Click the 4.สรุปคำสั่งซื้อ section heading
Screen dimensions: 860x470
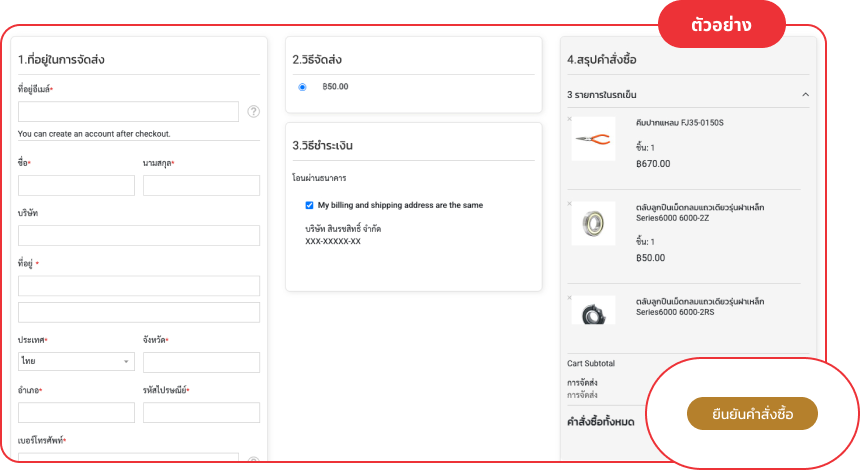[602, 59]
